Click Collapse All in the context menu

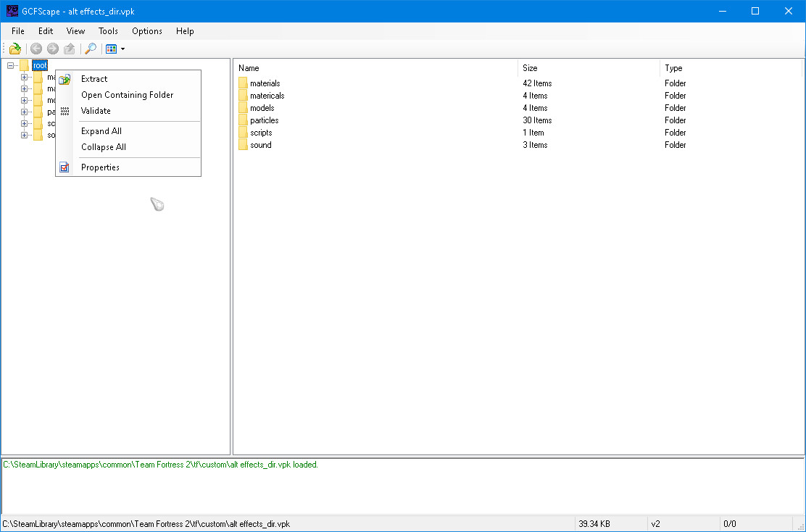pos(103,147)
